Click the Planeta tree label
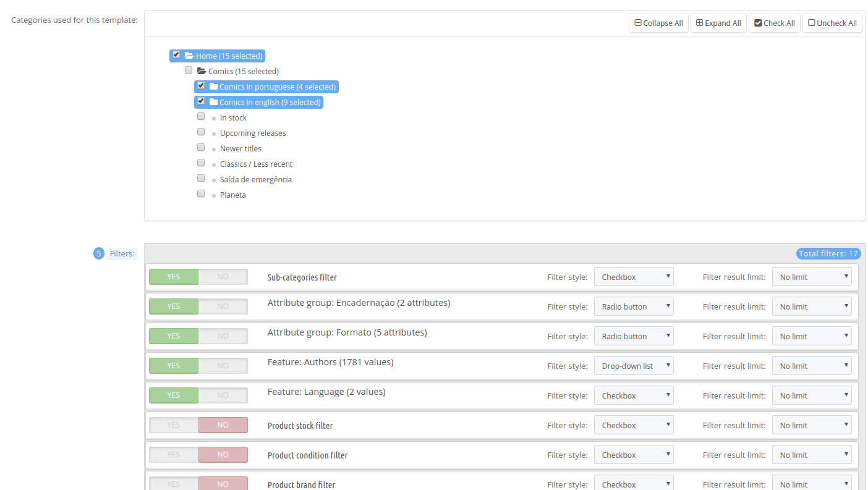This screenshot has height=490, width=868. (232, 195)
